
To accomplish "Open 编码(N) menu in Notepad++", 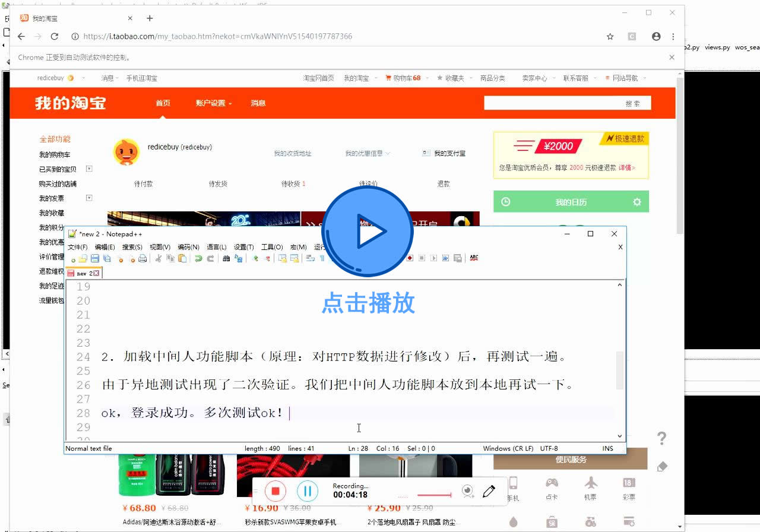I will click(188, 247).
